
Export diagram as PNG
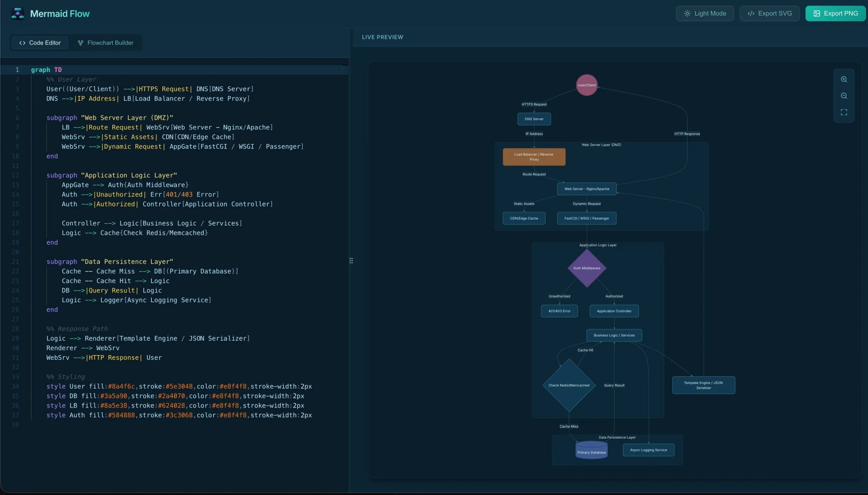(835, 13)
